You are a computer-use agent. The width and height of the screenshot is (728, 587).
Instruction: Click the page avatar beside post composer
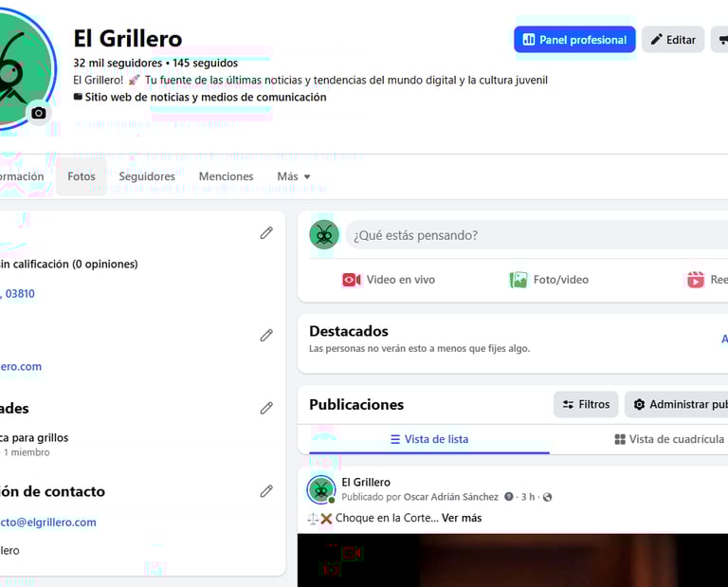[324, 235]
